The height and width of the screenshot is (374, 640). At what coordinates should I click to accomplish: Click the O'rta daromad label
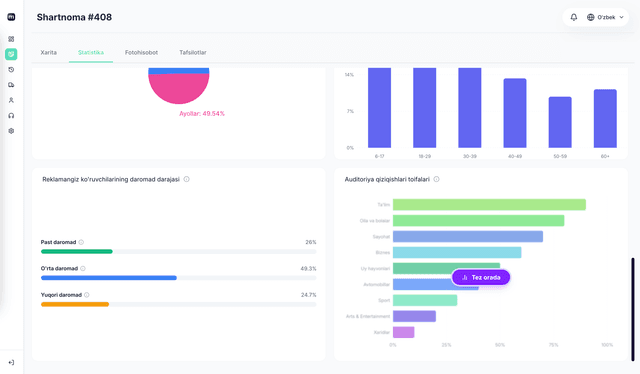59,268
